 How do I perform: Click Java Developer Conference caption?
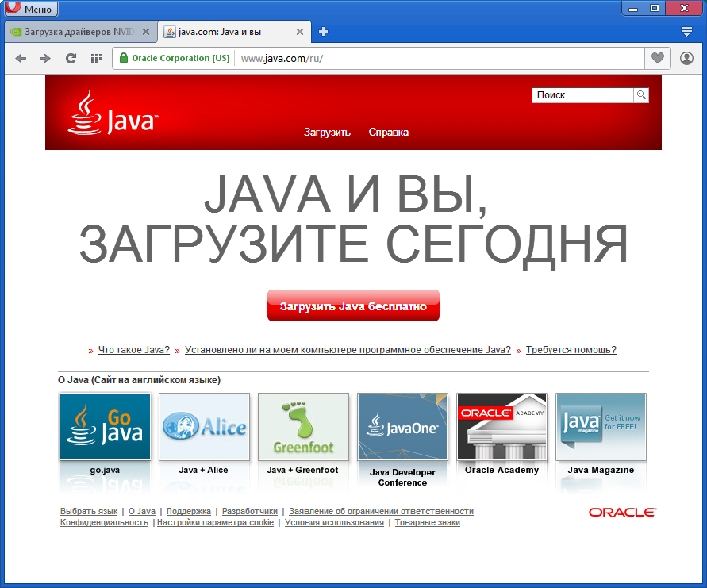click(x=402, y=477)
